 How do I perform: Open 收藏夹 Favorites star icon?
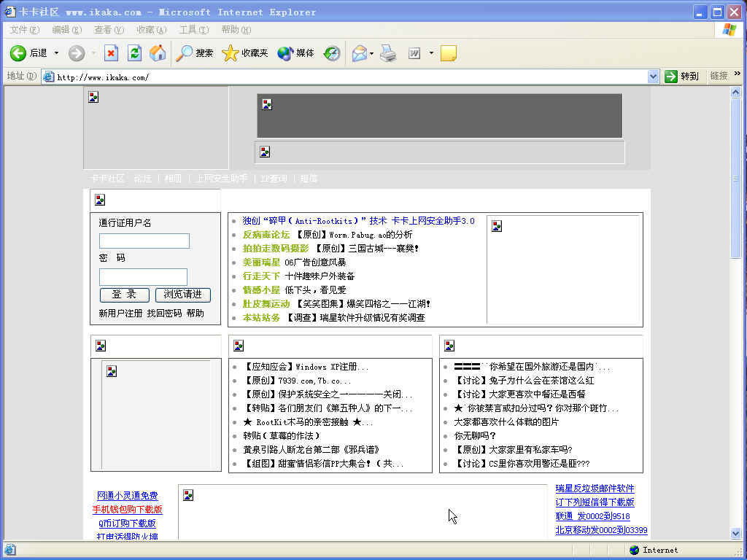[x=245, y=53]
